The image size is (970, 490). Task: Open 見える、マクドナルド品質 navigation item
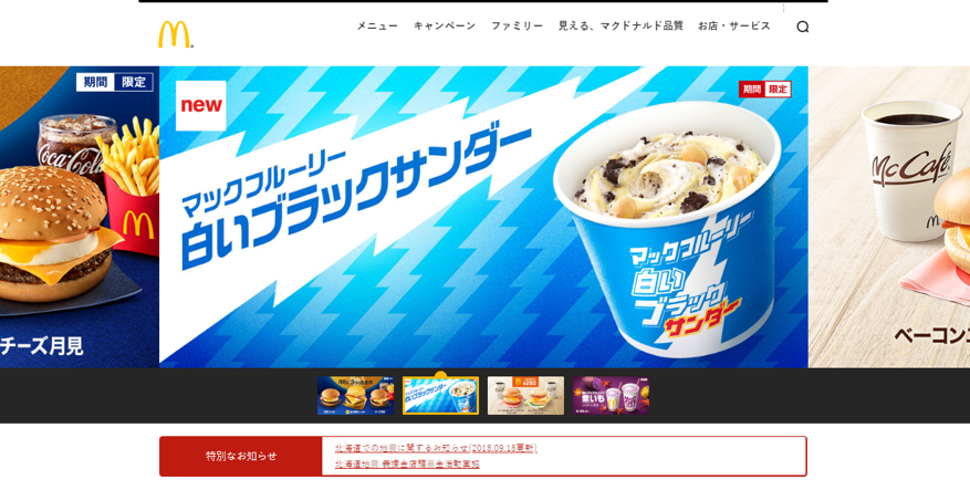click(x=620, y=26)
